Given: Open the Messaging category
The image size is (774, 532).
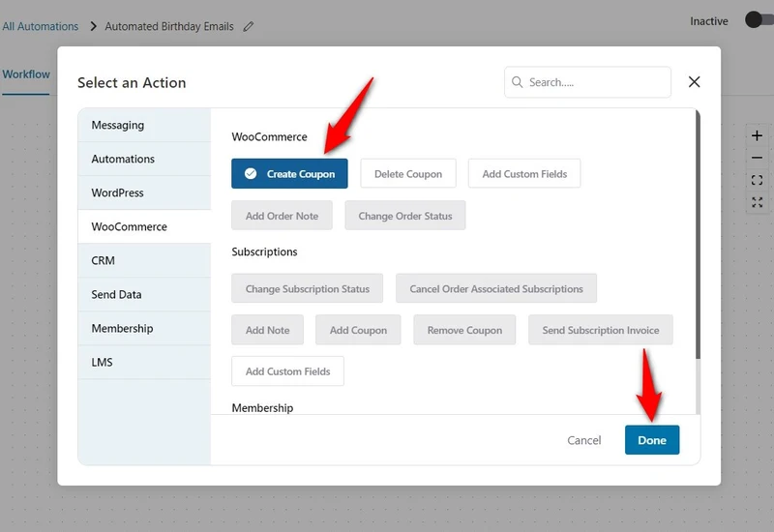Looking at the screenshot, I should click(144, 126).
